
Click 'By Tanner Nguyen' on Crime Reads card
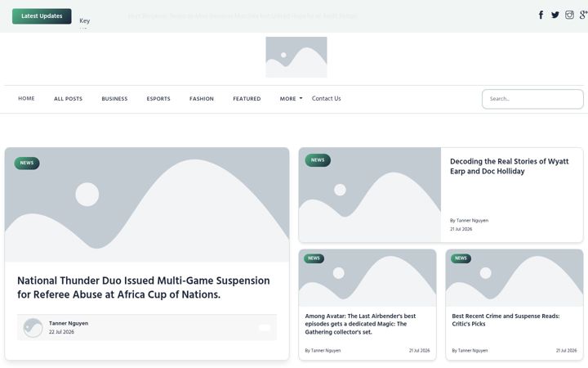pos(470,350)
